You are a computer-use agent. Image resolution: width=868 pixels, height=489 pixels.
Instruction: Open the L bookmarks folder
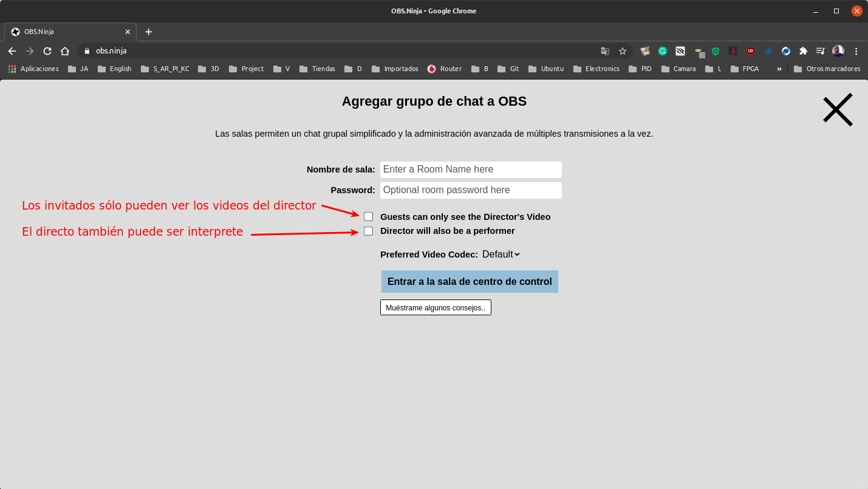click(713, 69)
